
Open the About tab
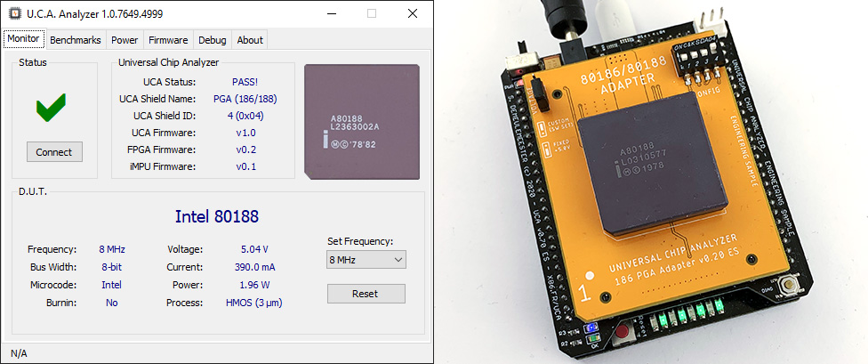coord(250,40)
